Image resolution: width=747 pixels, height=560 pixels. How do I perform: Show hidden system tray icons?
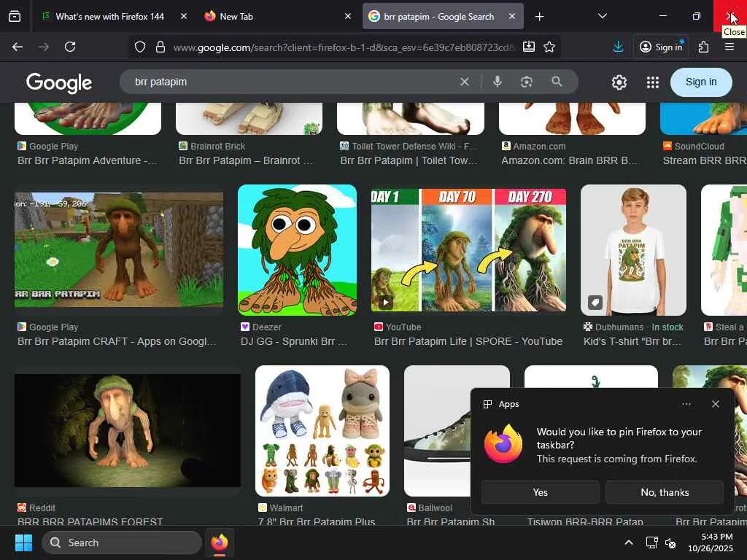tap(629, 542)
